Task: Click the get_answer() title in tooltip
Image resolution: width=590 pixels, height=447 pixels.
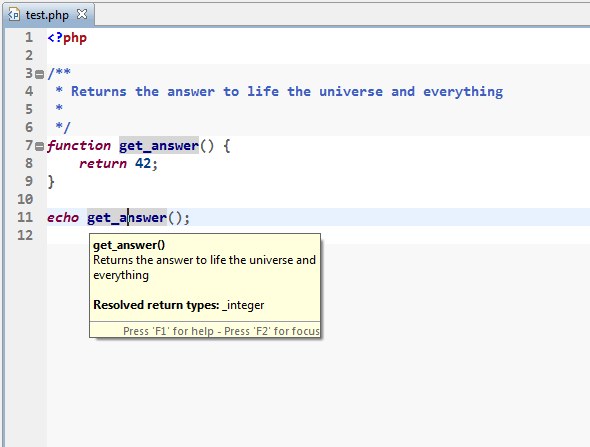Action: [x=129, y=245]
